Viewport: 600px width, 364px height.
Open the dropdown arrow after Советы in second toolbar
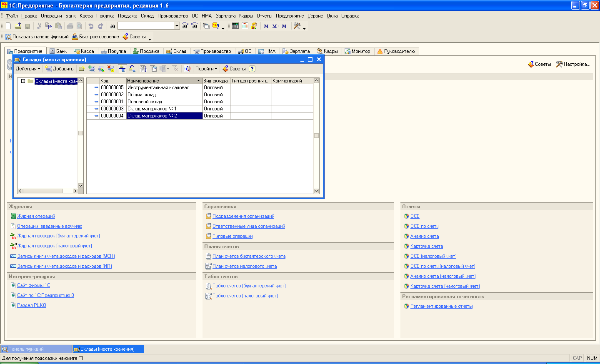pos(150,39)
